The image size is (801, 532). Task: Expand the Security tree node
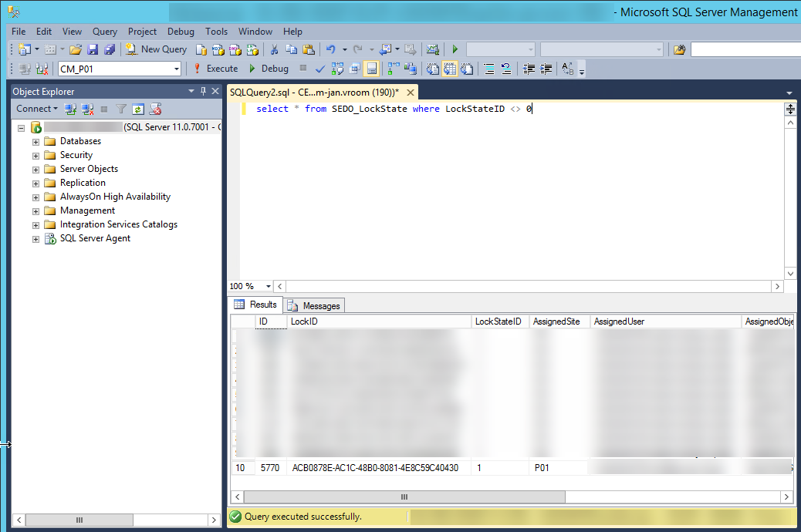tap(35, 155)
